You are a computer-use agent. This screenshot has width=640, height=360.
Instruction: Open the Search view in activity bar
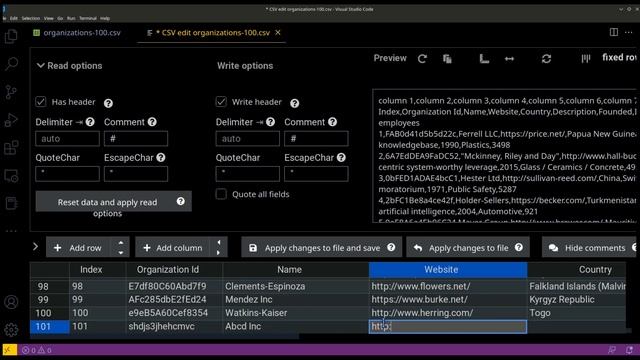point(11,64)
